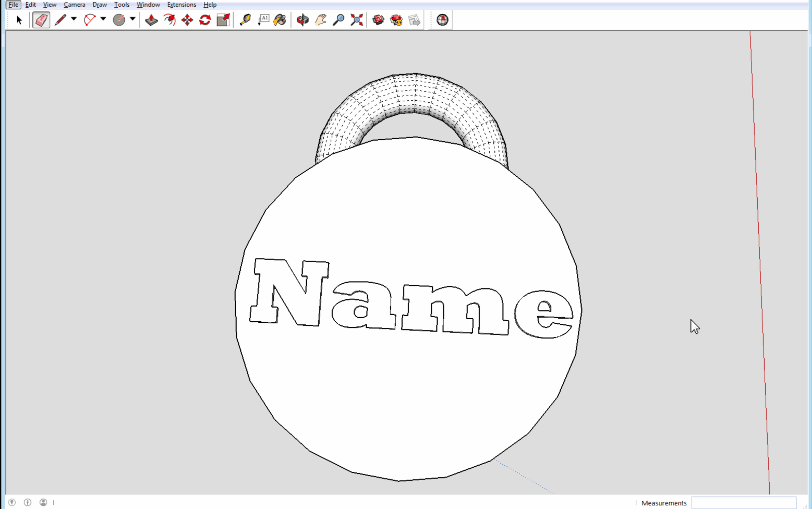The width and height of the screenshot is (812, 509).
Task: Click the Measurements input box
Action: pos(743,503)
